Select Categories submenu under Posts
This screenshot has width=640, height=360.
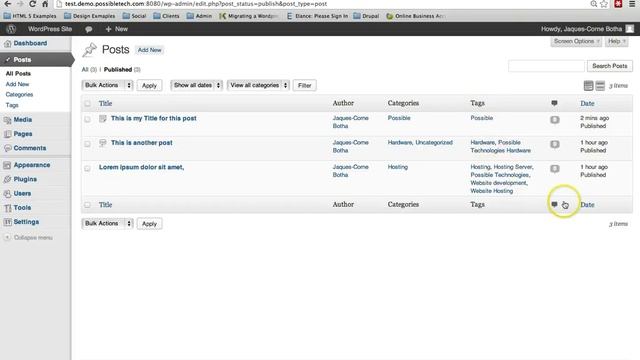pyautogui.click(x=19, y=95)
